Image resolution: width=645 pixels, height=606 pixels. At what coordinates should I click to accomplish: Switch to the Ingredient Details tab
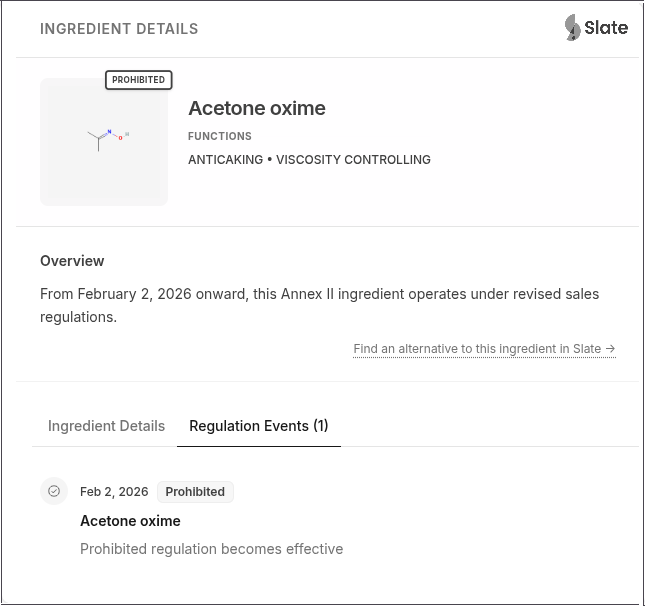106,426
